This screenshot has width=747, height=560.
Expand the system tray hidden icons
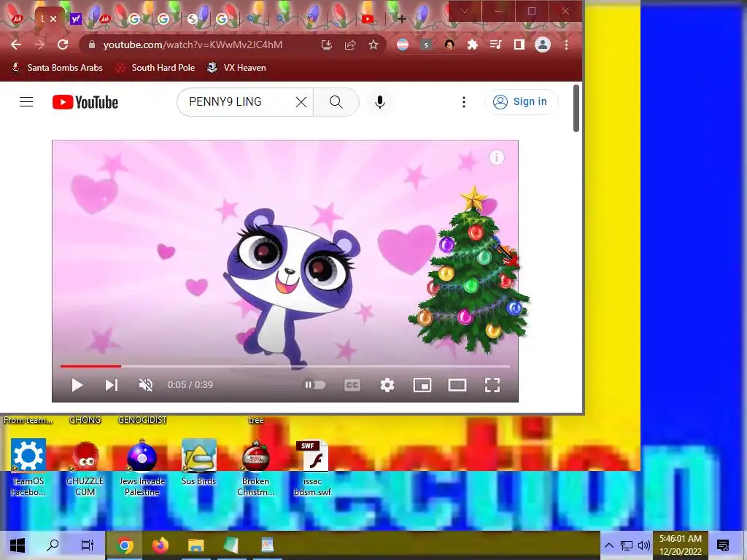609,545
